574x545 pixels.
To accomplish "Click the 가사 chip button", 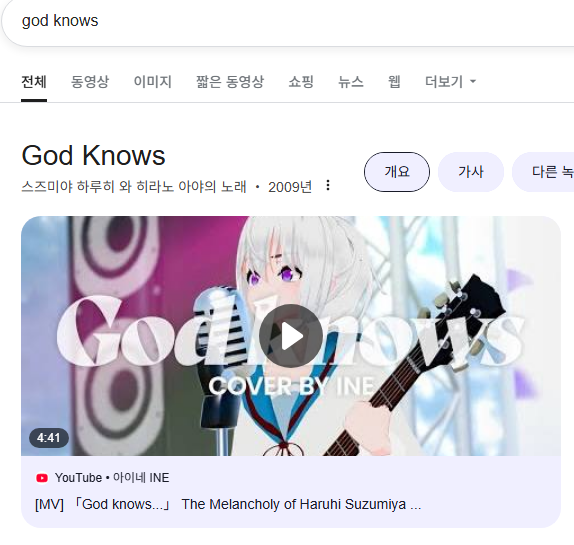I will (x=471, y=172).
